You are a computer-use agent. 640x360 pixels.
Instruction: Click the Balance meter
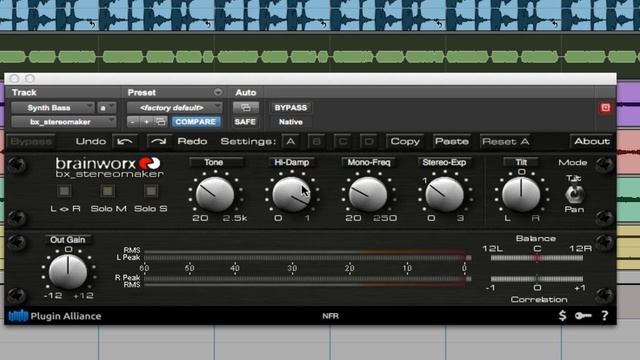pos(537,258)
